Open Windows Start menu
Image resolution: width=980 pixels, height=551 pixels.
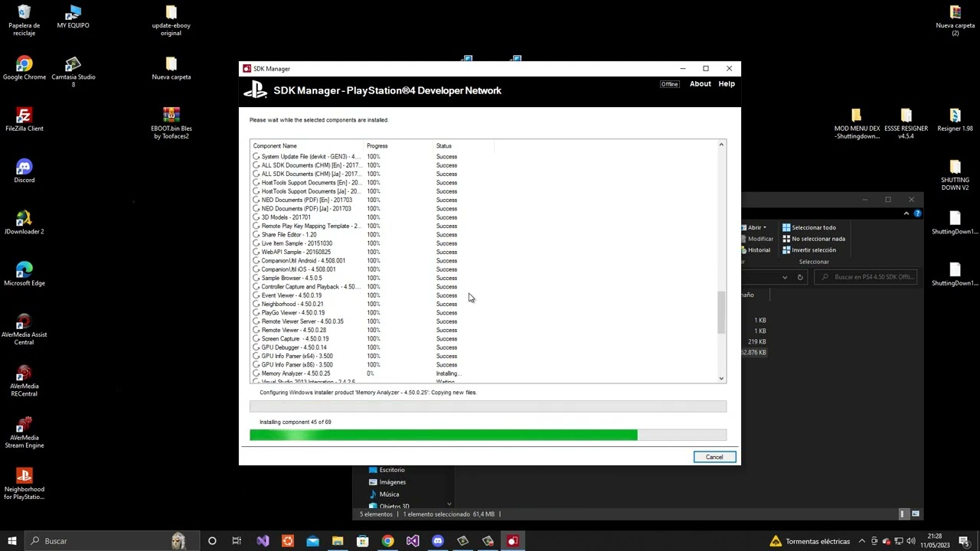(x=12, y=541)
